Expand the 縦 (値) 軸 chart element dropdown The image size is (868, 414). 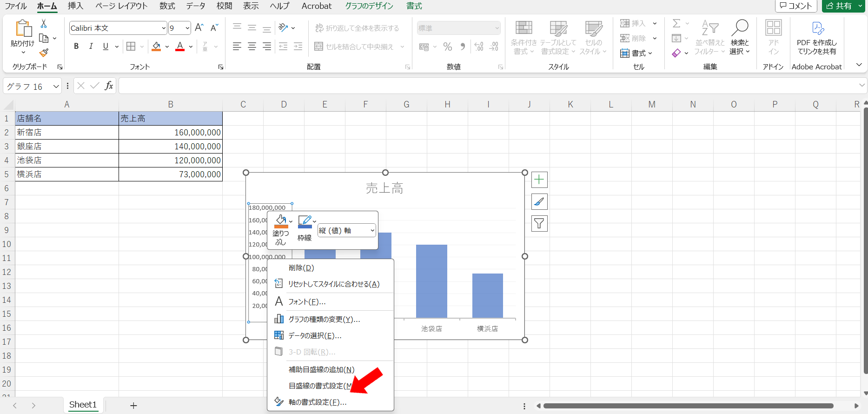pyautogui.click(x=372, y=231)
